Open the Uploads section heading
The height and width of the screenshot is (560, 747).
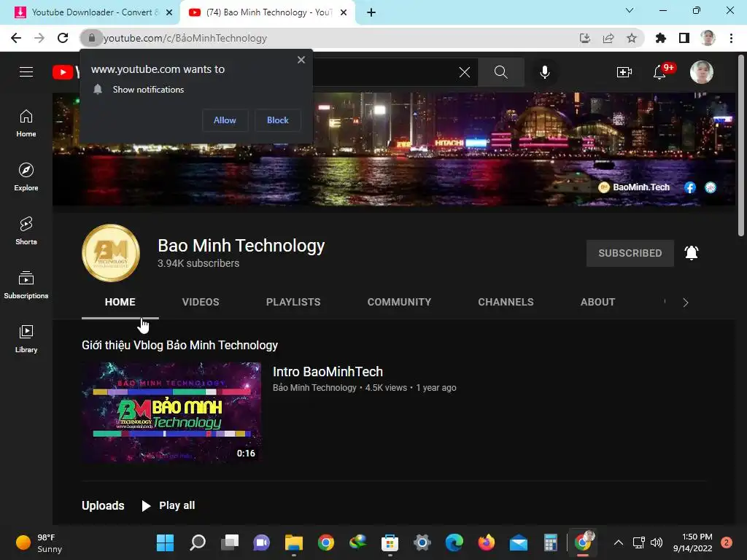pos(103,505)
